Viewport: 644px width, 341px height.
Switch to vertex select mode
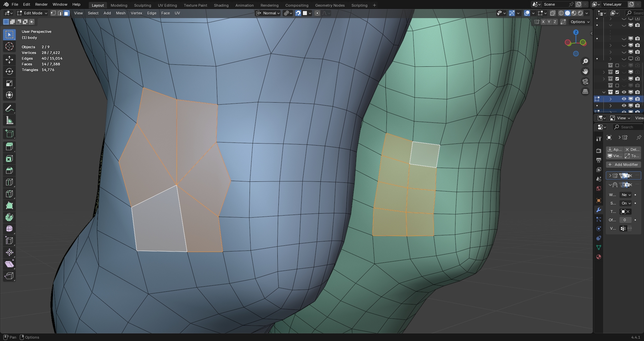[53, 13]
